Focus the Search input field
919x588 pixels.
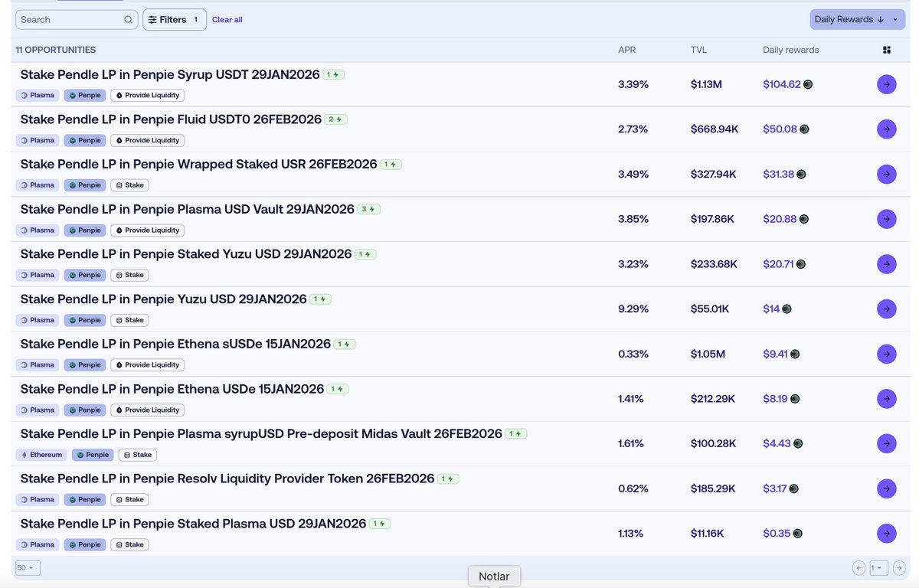click(x=77, y=20)
